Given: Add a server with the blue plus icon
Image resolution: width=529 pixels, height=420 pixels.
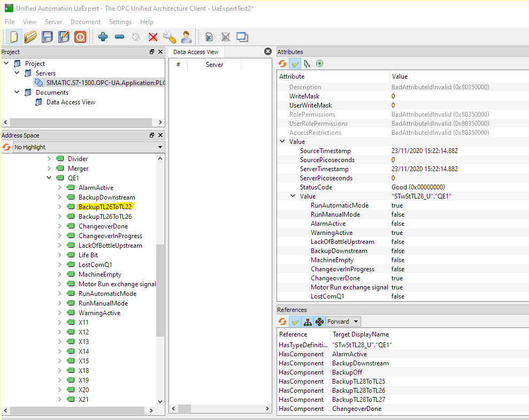Looking at the screenshot, I should point(103,37).
